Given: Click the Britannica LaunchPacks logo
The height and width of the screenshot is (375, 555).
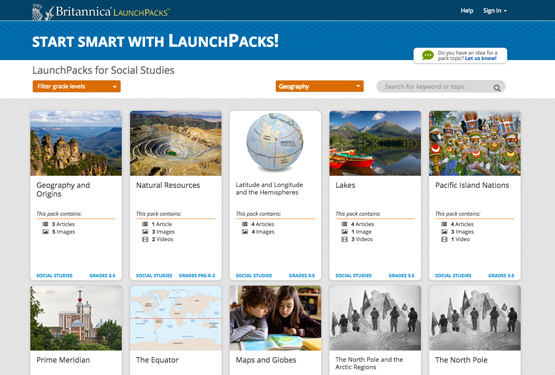Looking at the screenshot, I should 101,12.
